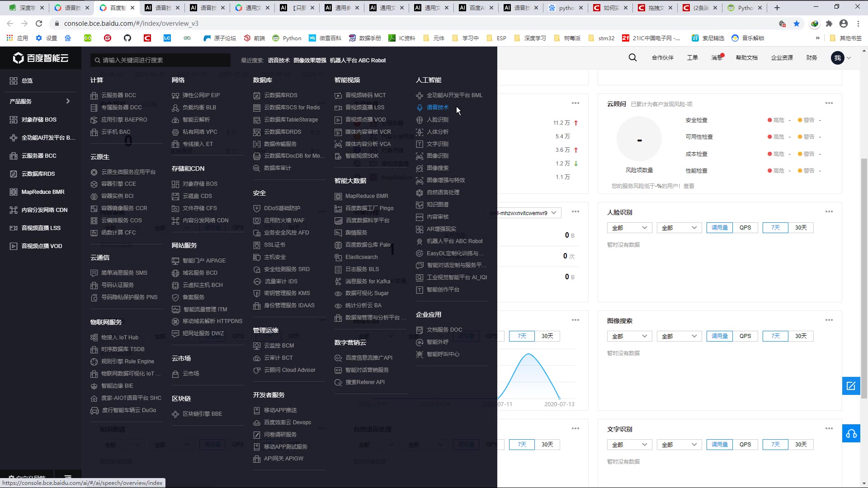
Task: Click the 语音技术 microphone icon
Action: tap(420, 108)
